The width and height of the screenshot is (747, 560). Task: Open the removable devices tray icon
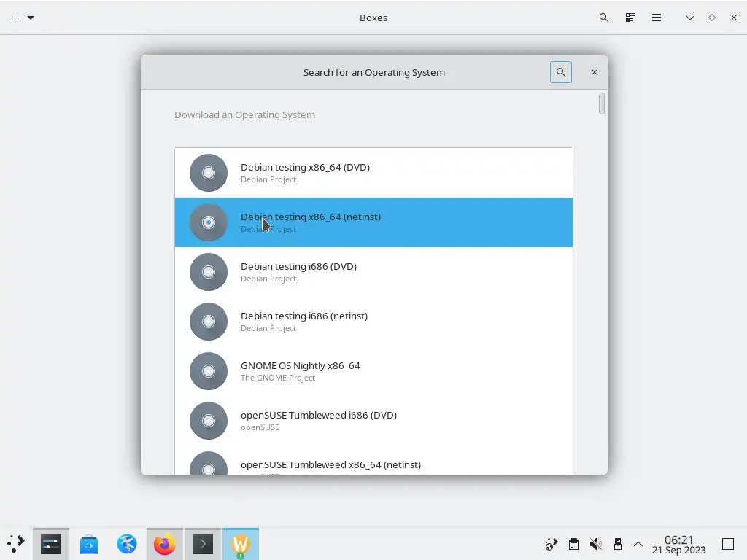pos(618,544)
